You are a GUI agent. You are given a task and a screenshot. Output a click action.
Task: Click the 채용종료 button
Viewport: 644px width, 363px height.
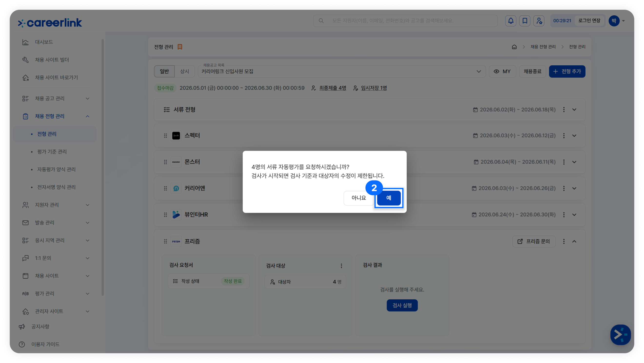click(x=532, y=71)
